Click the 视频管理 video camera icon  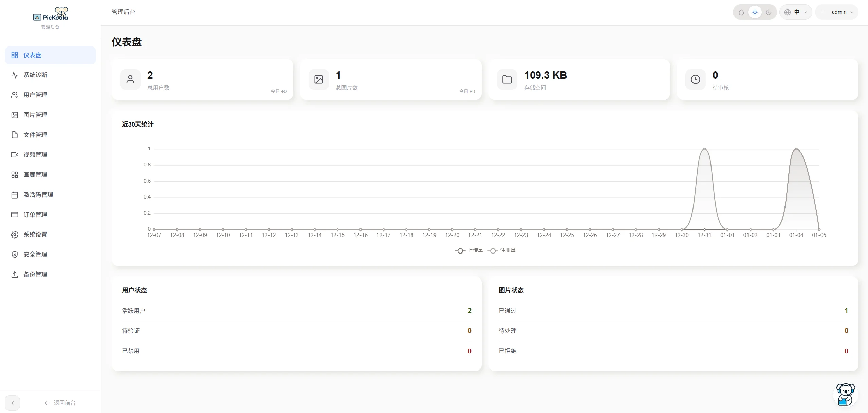pos(15,155)
